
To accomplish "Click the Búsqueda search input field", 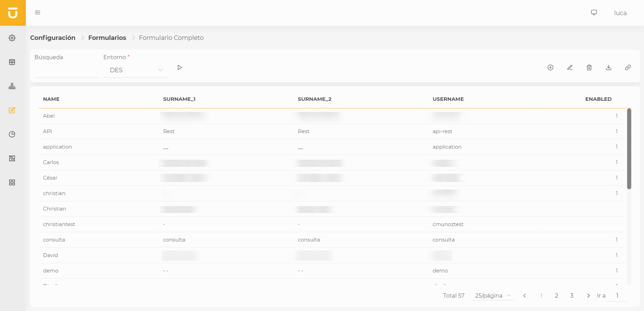I will click(x=66, y=71).
